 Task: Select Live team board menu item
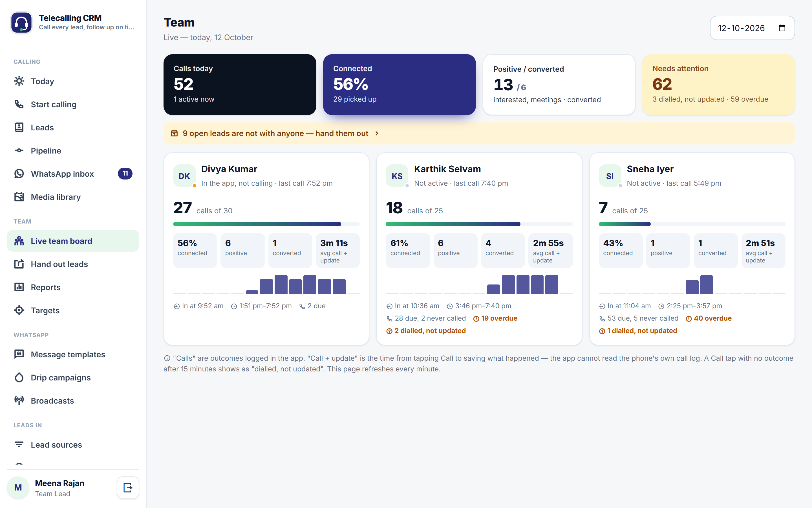(x=73, y=241)
